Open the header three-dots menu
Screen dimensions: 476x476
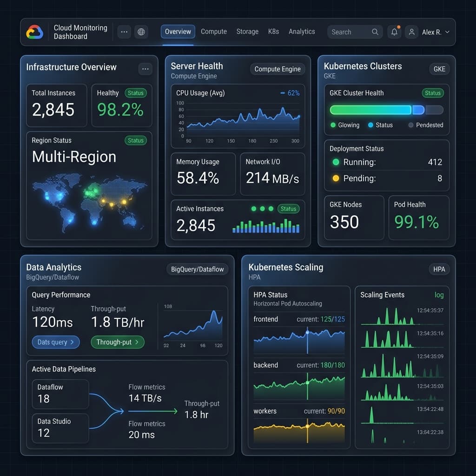[x=124, y=32]
